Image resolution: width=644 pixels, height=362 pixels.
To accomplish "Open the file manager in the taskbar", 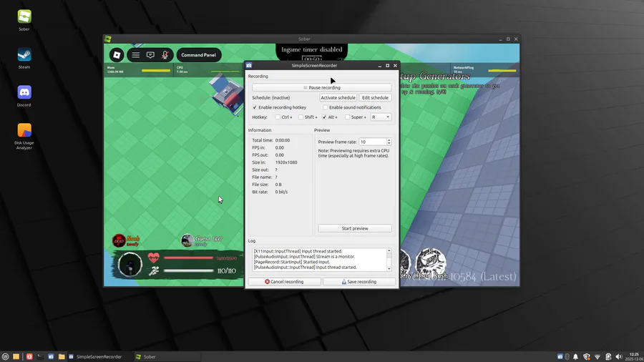I will (x=16, y=357).
